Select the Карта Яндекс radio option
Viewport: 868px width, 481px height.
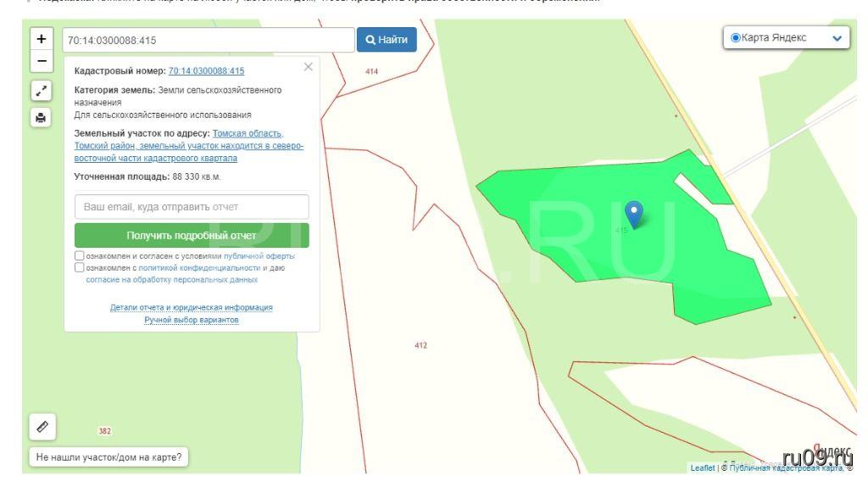coord(735,38)
